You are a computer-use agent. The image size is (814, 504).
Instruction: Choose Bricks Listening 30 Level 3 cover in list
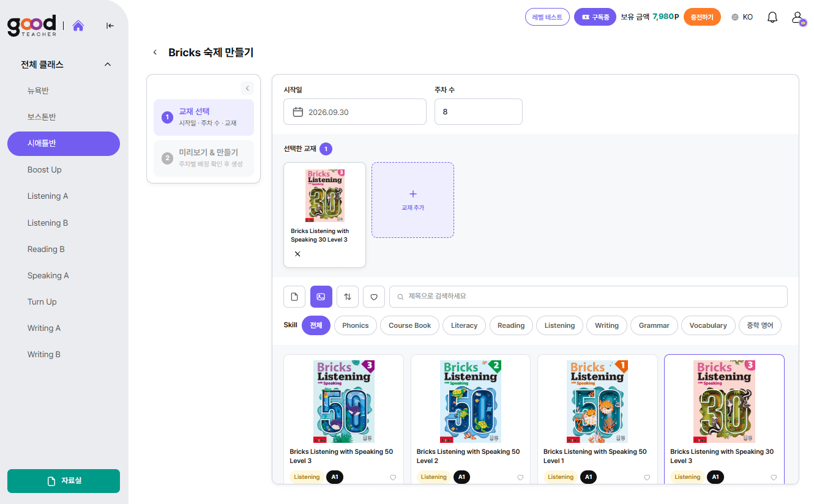click(x=724, y=401)
